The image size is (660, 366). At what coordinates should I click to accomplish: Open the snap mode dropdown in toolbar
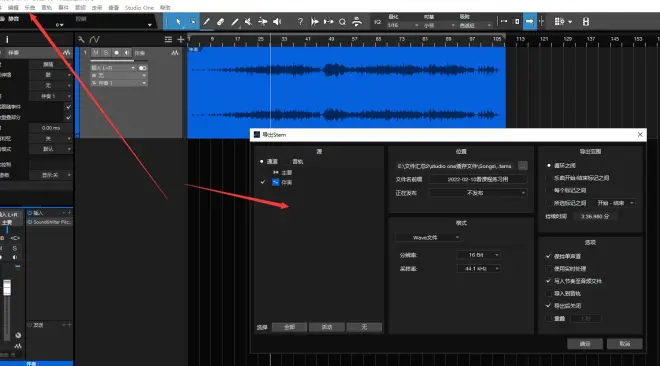(x=475, y=26)
